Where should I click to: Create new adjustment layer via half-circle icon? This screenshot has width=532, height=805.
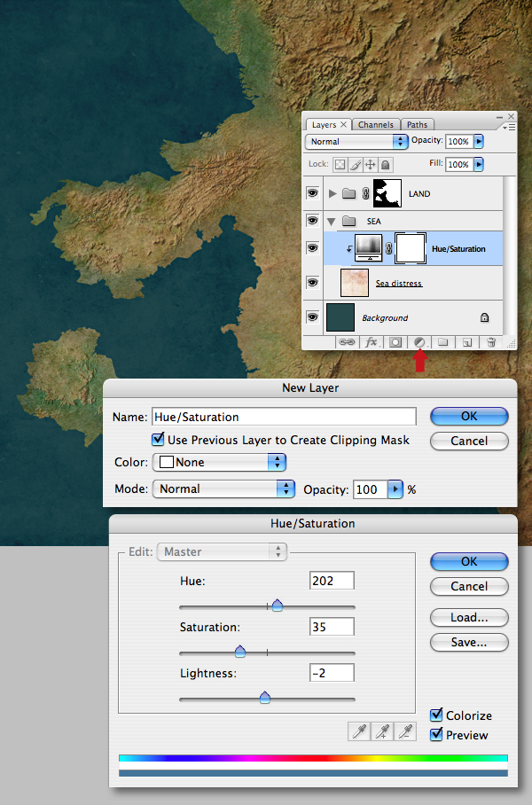pos(419,342)
